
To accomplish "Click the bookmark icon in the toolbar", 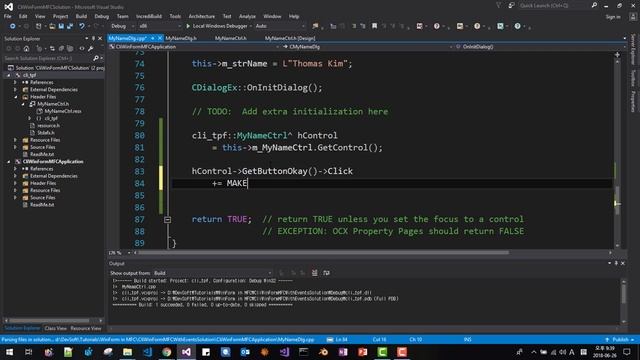I will (x=374, y=26).
